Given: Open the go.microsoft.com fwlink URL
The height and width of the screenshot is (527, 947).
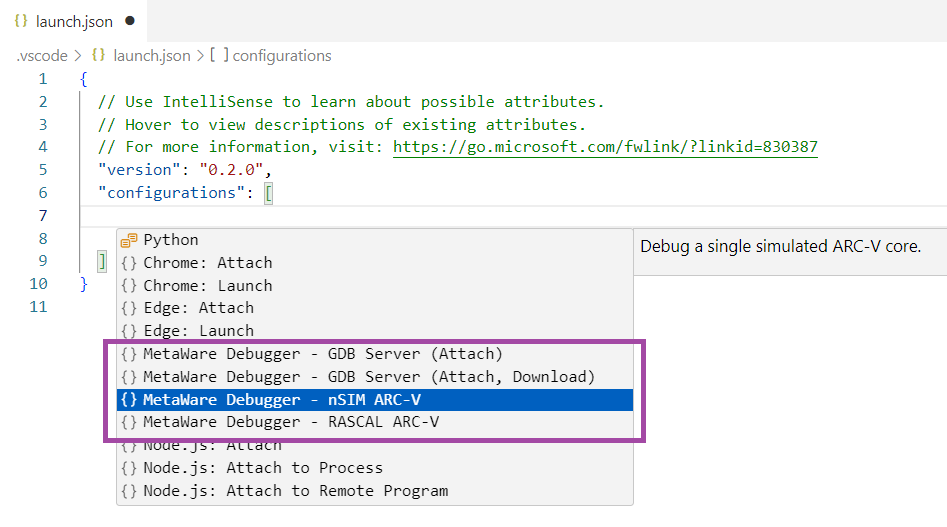Looking at the screenshot, I should tap(605, 147).
